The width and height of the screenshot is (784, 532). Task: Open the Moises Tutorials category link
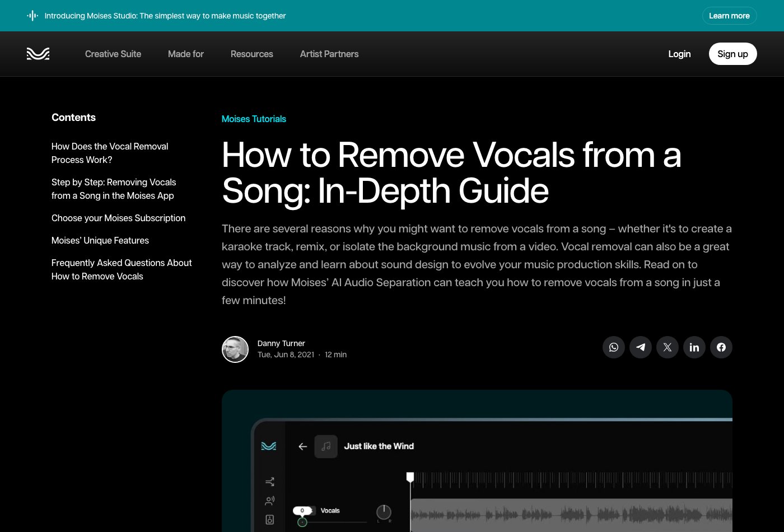254,119
